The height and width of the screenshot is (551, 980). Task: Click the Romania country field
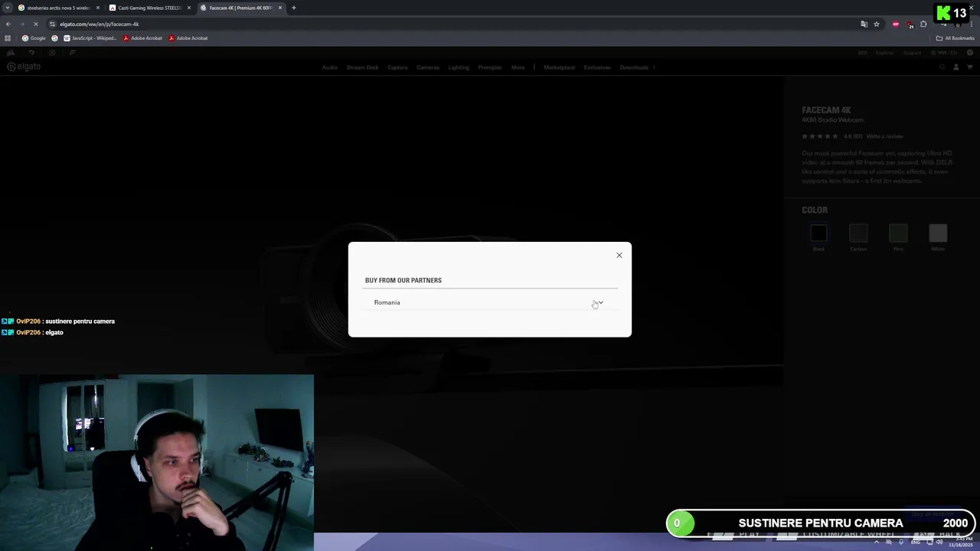[x=490, y=302]
